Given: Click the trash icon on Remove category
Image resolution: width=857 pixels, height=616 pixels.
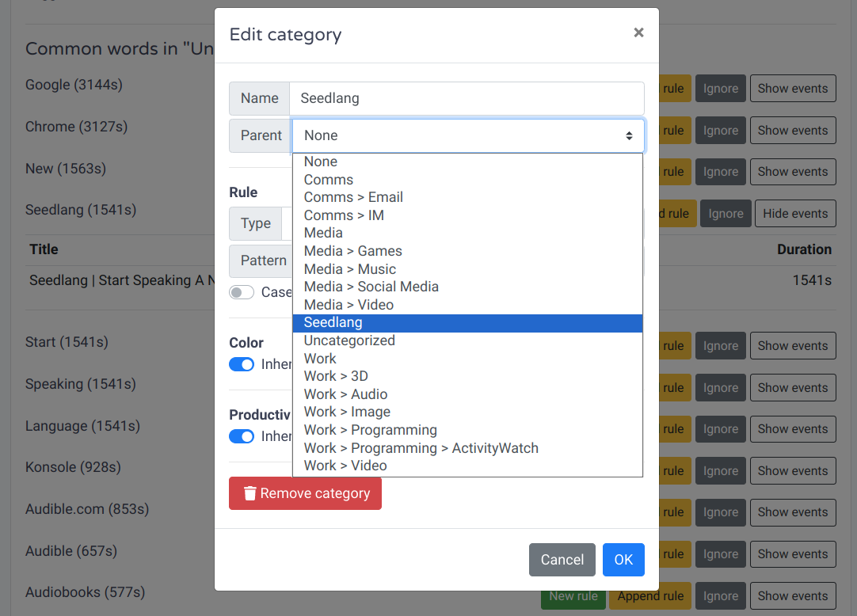Looking at the screenshot, I should click(250, 493).
